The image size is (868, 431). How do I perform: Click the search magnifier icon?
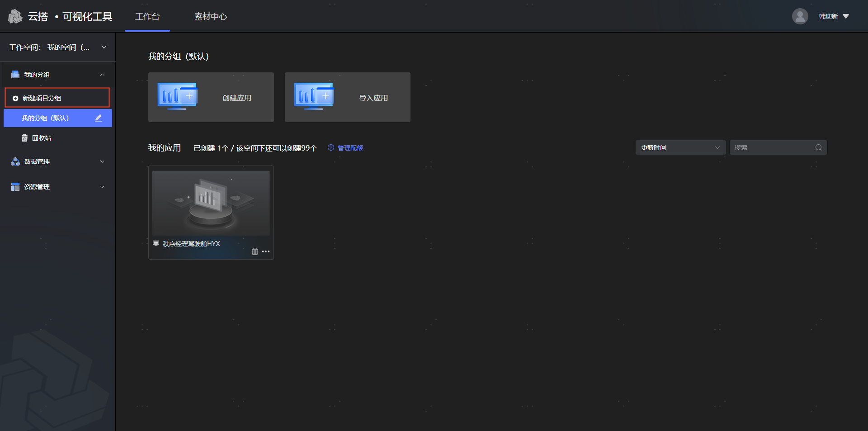coord(818,147)
